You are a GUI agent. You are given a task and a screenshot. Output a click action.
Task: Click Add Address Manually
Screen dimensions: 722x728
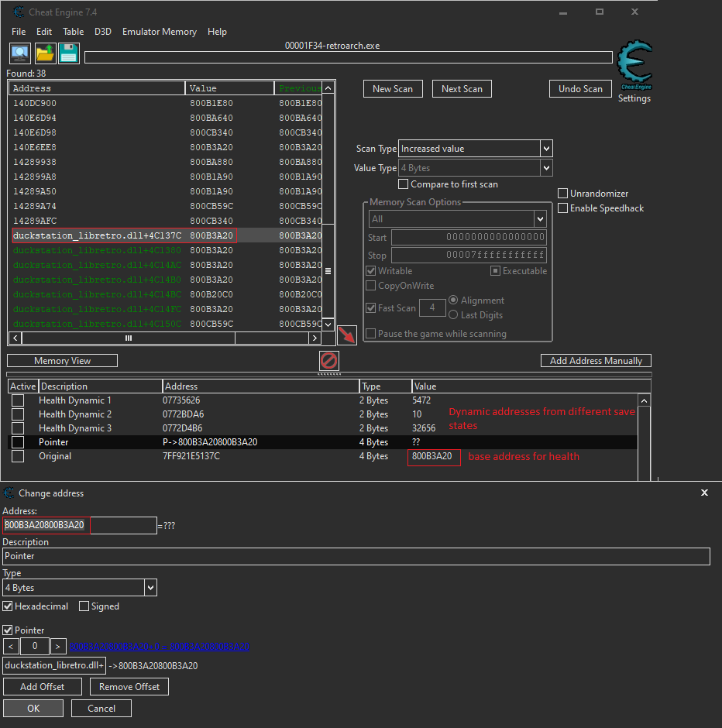point(596,361)
